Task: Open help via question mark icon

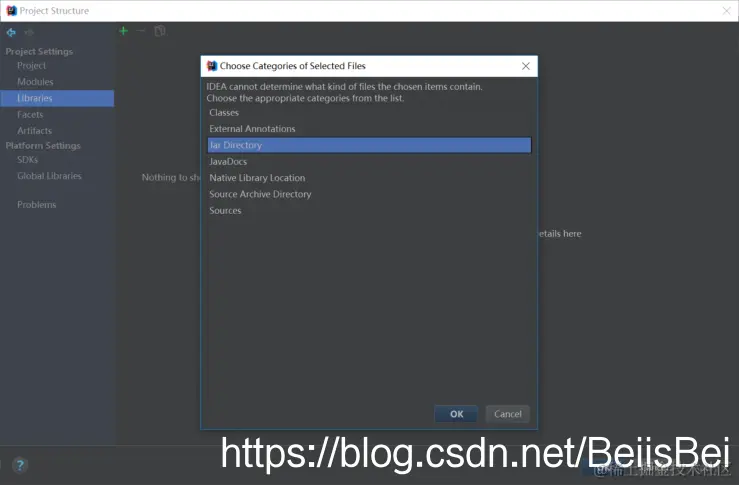Action: click(20, 465)
